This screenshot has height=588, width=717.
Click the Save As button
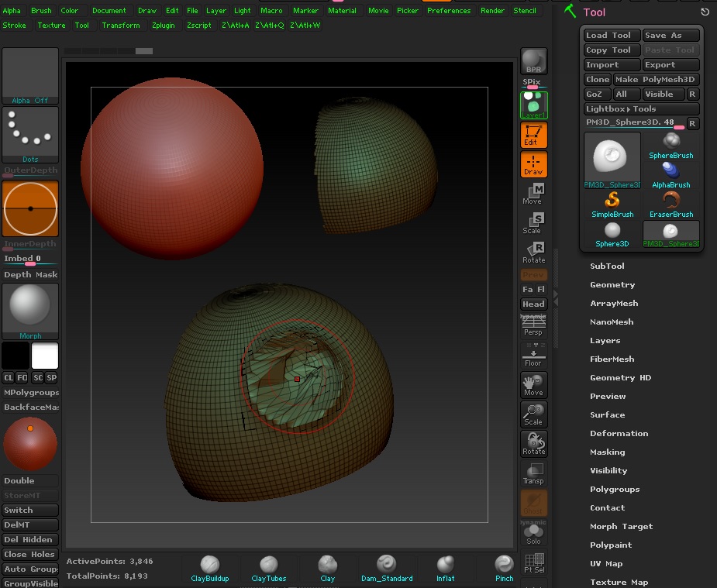click(670, 35)
